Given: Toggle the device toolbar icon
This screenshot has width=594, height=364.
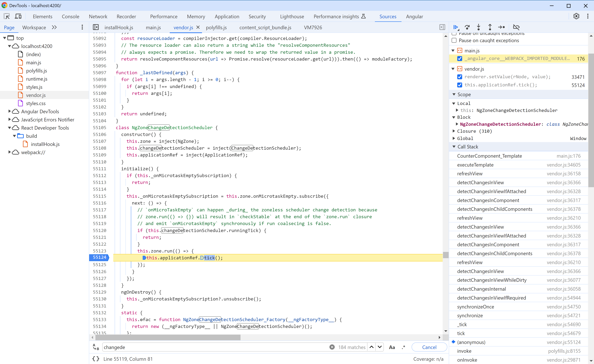Looking at the screenshot, I should coord(18,16).
